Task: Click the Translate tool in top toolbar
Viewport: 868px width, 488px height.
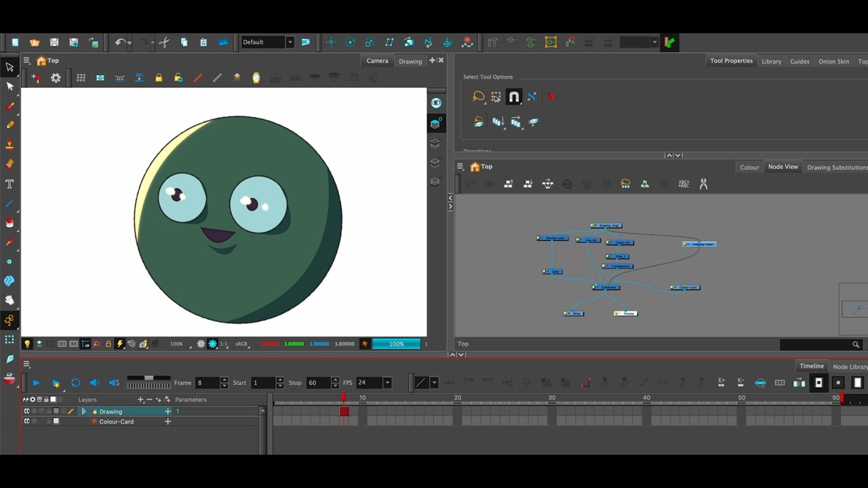Action: 331,42
